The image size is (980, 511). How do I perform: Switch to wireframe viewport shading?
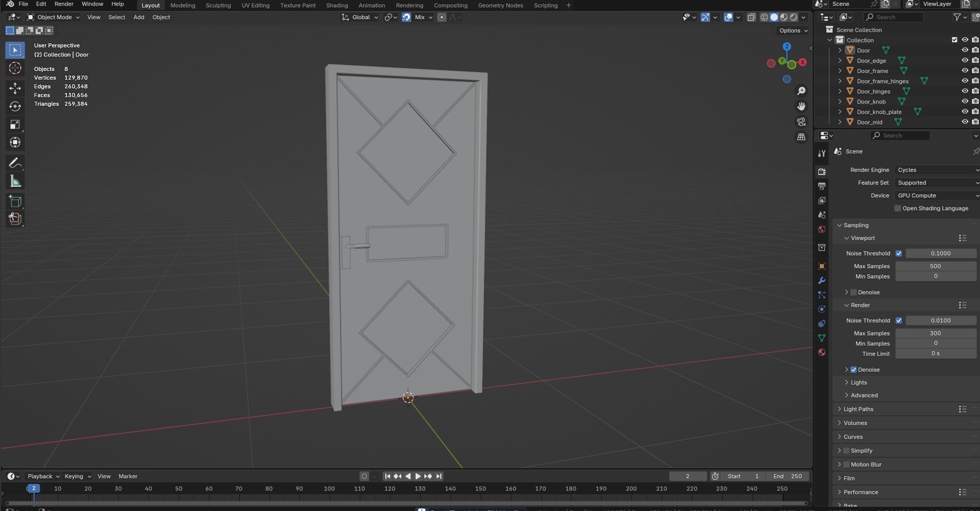[764, 17]
